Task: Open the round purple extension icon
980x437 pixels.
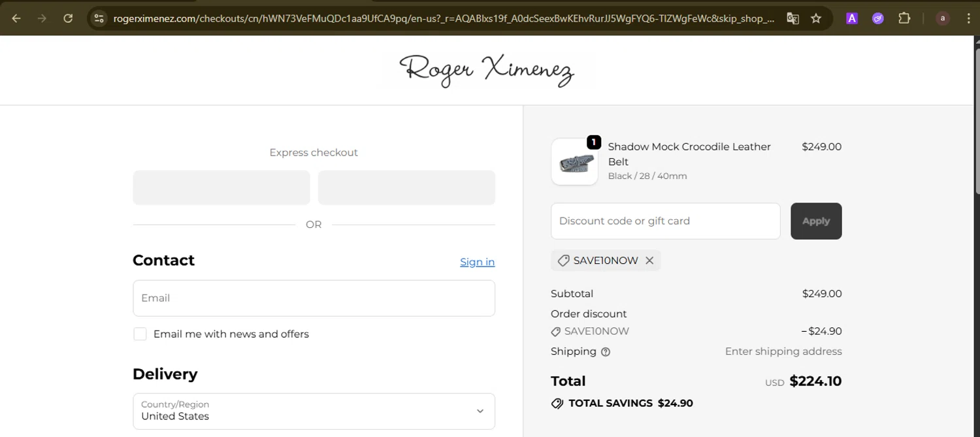Action: [x=878, y=18]
